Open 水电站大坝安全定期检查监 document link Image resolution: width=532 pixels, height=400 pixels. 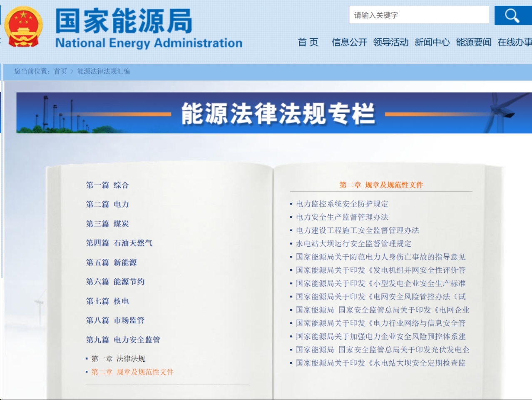click(x=380, y=363)
